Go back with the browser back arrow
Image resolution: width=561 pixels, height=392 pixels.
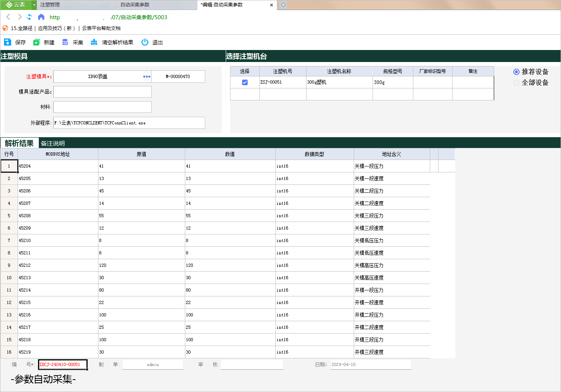pyautogui.click(x=8, y=17)
